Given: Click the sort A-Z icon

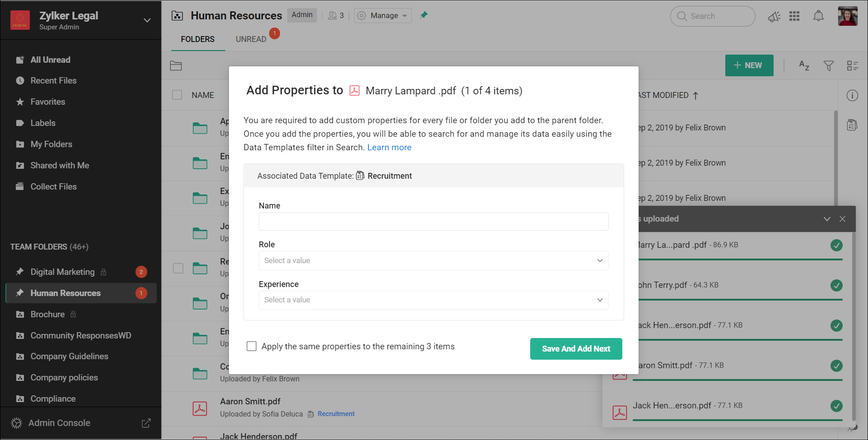Looking at the screenshot, I should [x=804, y=66].
